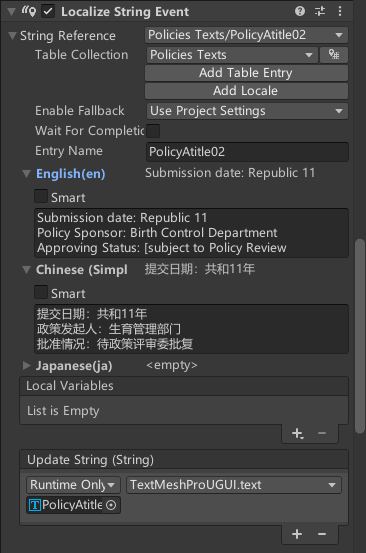This screenshot has height=553, width=366.
Task: Expand the Japanese(ja) locale foldout
Action: pos(26,365)
